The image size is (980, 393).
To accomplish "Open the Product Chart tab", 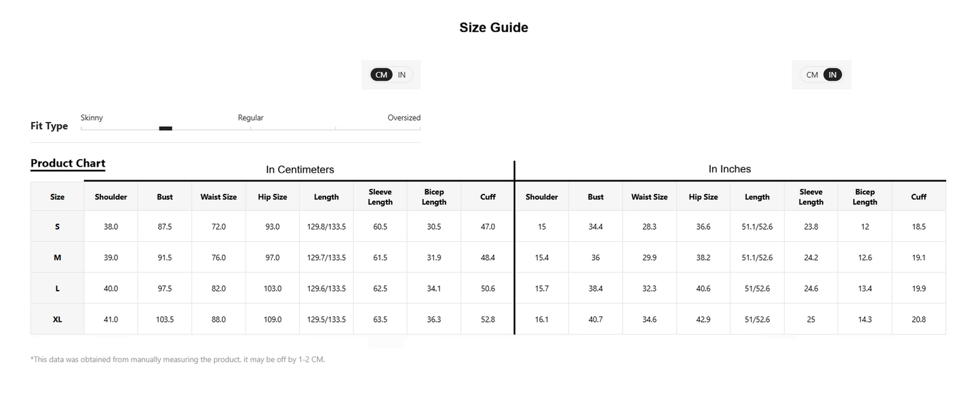I will click(68, 163).
